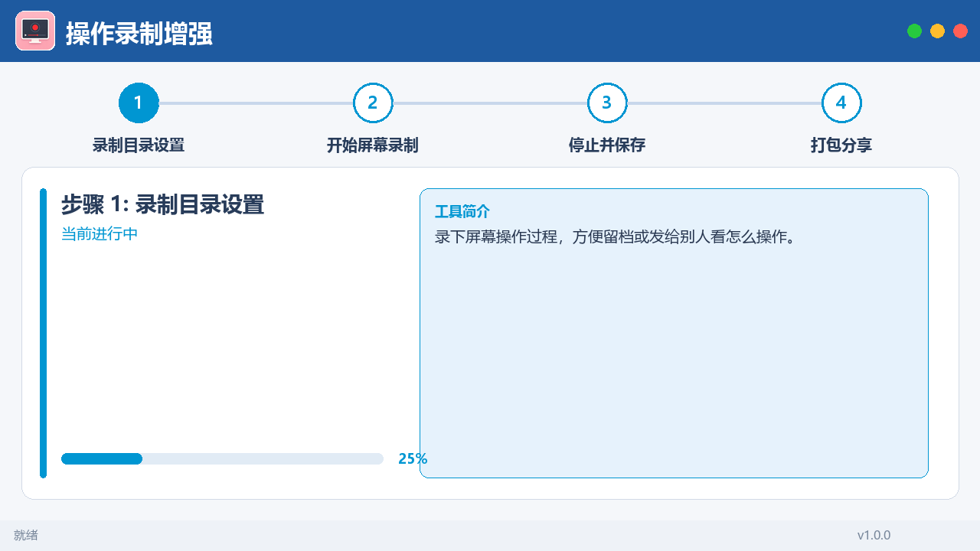
Task: Open the 打包分享 step label
Action: coord(841,145)
